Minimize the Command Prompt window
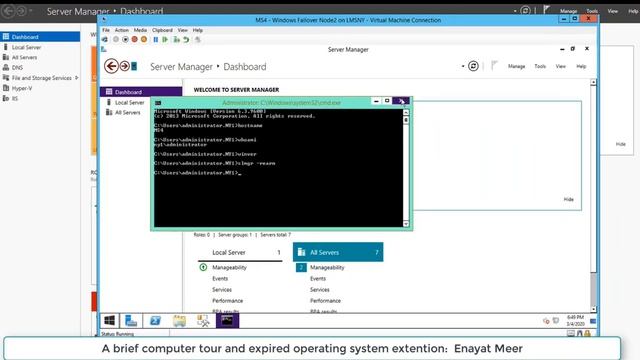The image size is (640, 360). (376, 101)
